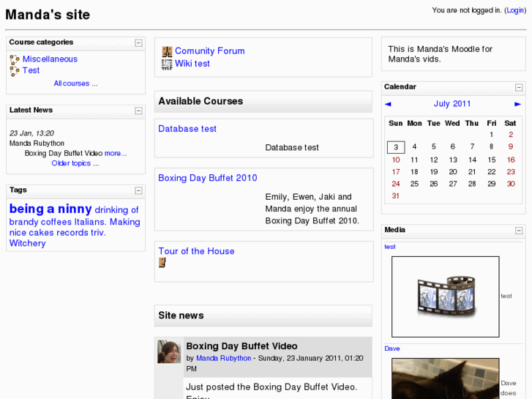Click the Site news heading
The height and width of the screenshot is (399, 532).
point(181,316)
